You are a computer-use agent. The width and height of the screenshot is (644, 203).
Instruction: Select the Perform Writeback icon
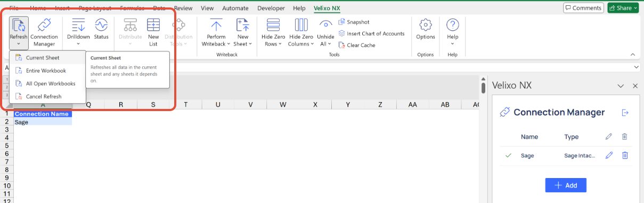coord(216,32)
